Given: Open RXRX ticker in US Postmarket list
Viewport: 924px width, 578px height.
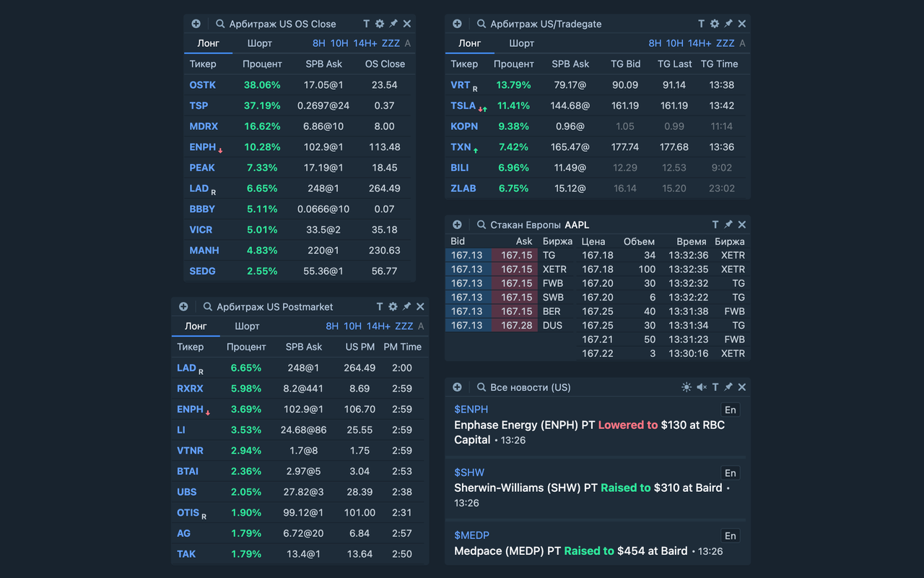Looking at the screenshot, I should tap(190, 389).
